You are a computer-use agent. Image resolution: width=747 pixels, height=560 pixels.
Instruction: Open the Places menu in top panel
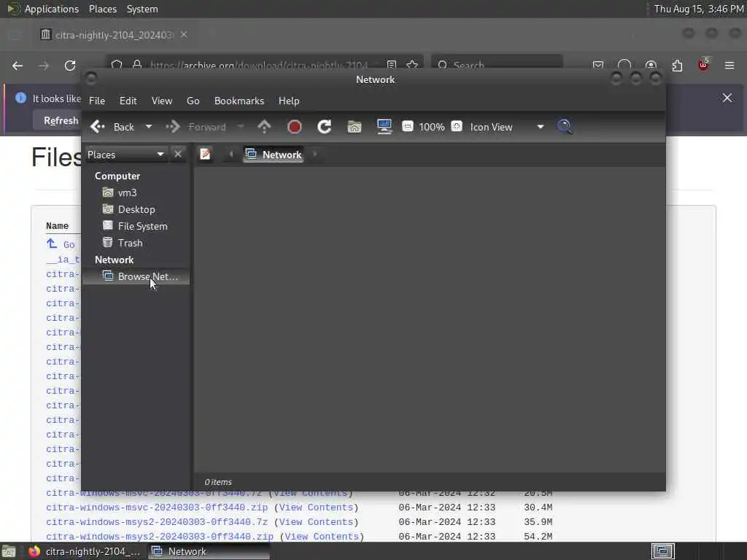click(102, 9)
